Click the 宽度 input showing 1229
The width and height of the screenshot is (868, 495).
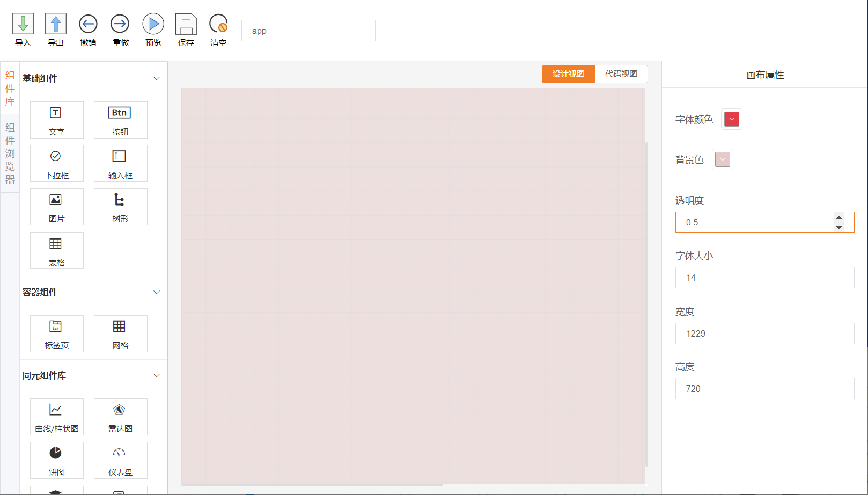point(765,333)
